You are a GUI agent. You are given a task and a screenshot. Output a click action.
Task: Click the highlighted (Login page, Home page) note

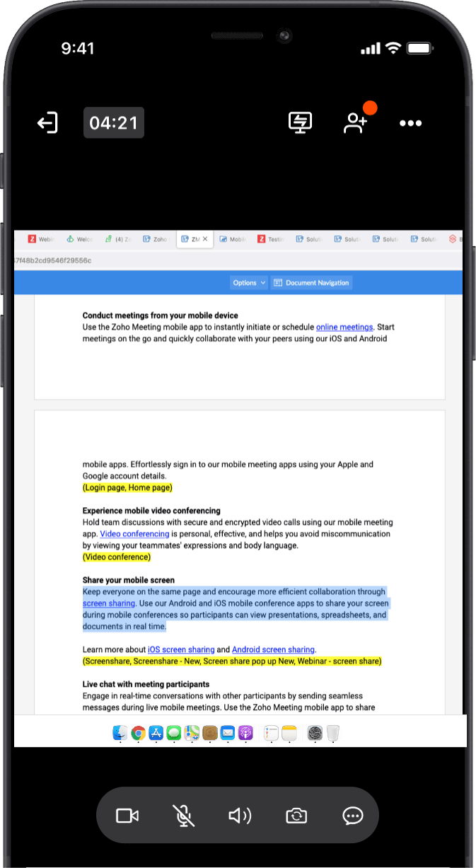127,487
